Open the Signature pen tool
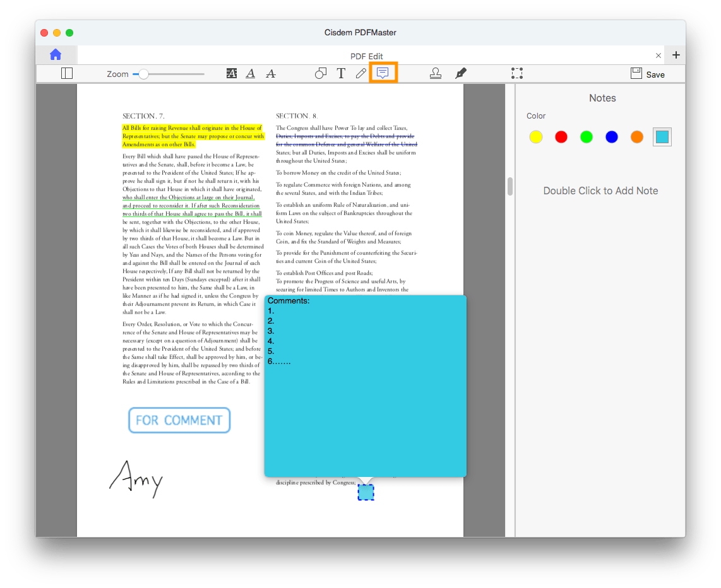The height and width of the screenshot is (588, 721). [x=461, y=74]
